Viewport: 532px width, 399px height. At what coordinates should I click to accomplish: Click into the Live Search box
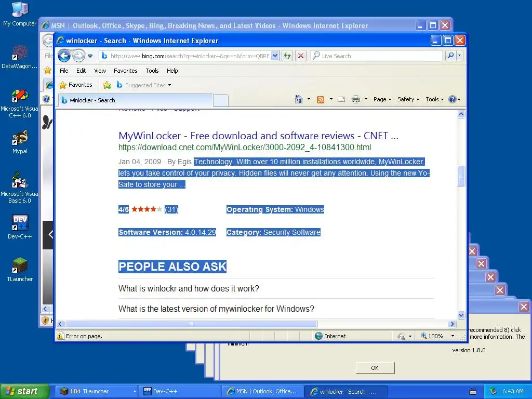pyautogui.click(x=377, y=56)
